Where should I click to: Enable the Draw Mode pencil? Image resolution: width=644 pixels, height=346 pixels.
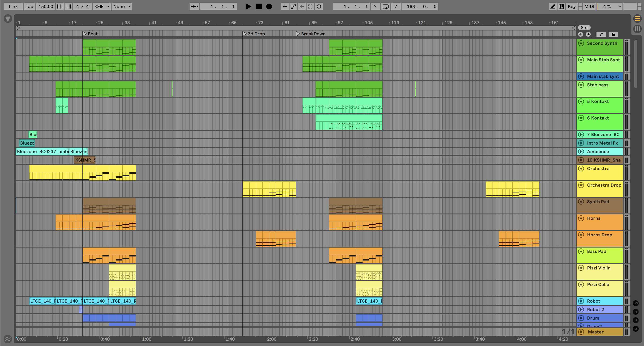553,6
